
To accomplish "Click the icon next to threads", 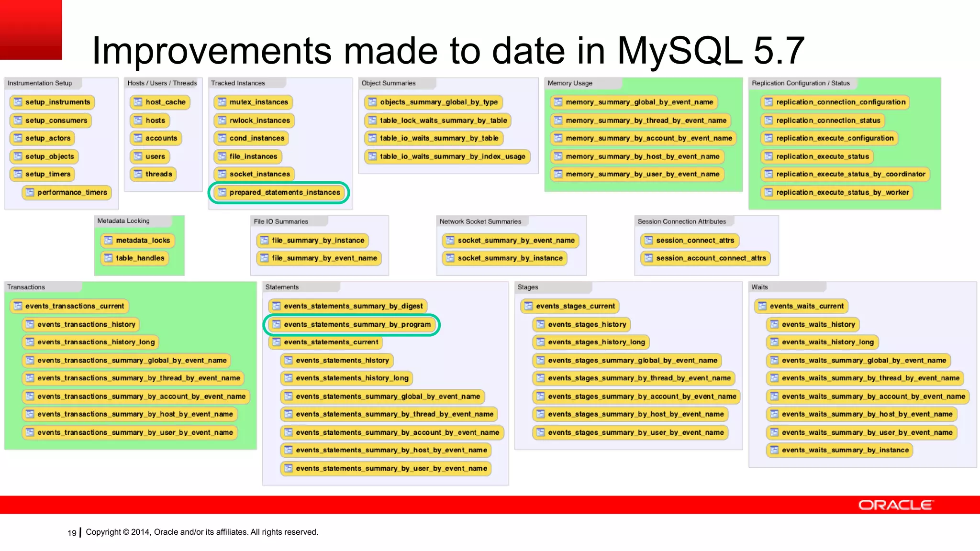I will tap(138, 174).
